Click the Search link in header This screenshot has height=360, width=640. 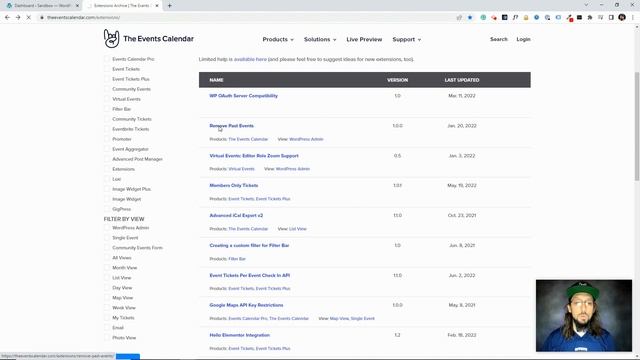pyautogui.click(x=499, y=39)
